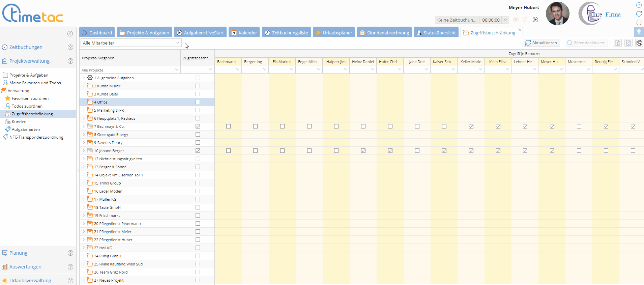This screenshot has width=644, height=285.
Task: Open Kunden in the sidebar
Action: coord(19,122)
